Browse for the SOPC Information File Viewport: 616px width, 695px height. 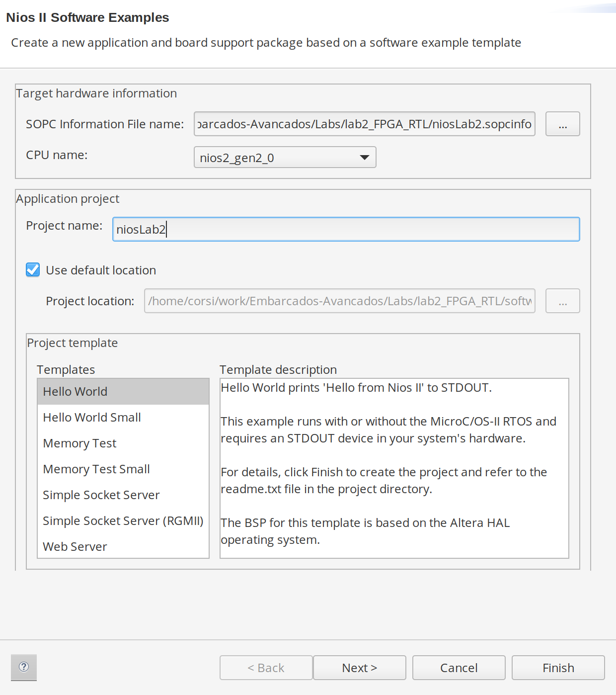(562, 124)
